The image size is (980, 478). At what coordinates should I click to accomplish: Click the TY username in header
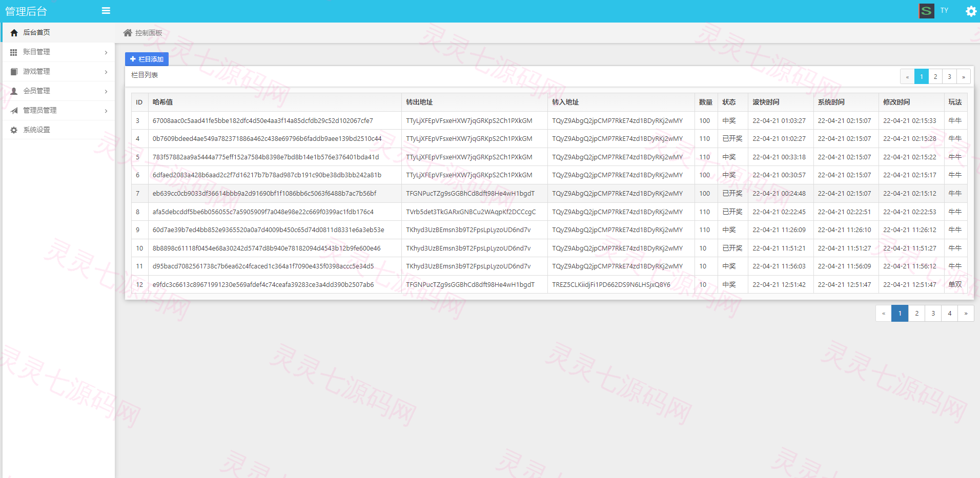944,10
